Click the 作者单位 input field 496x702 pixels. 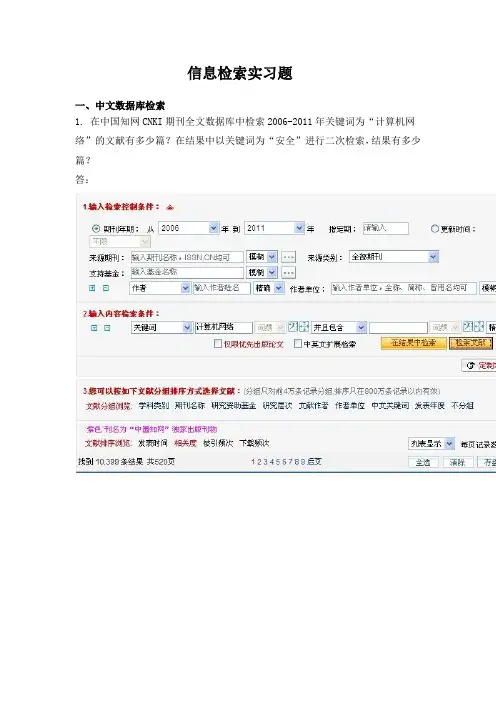point(404,288)
